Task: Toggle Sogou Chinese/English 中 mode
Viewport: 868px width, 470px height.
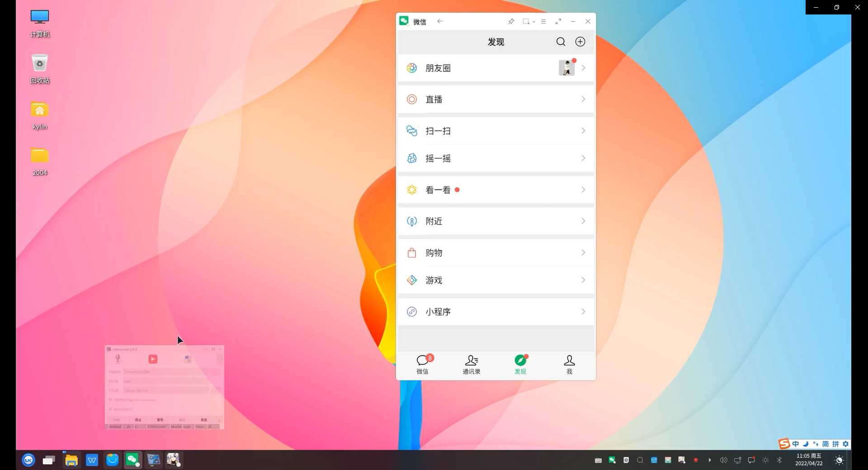Action: [796, 444]
